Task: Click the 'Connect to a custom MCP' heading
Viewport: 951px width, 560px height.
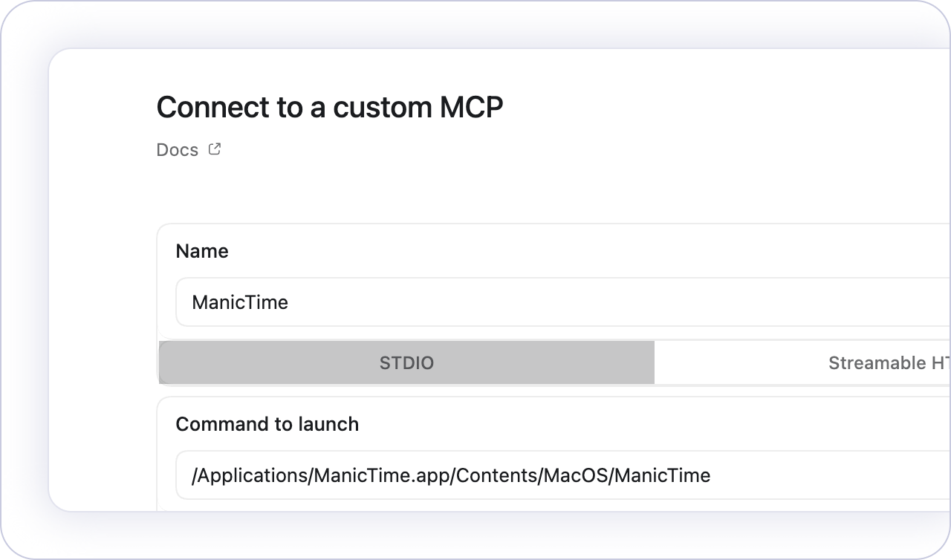Action: (x=330, y=108)
